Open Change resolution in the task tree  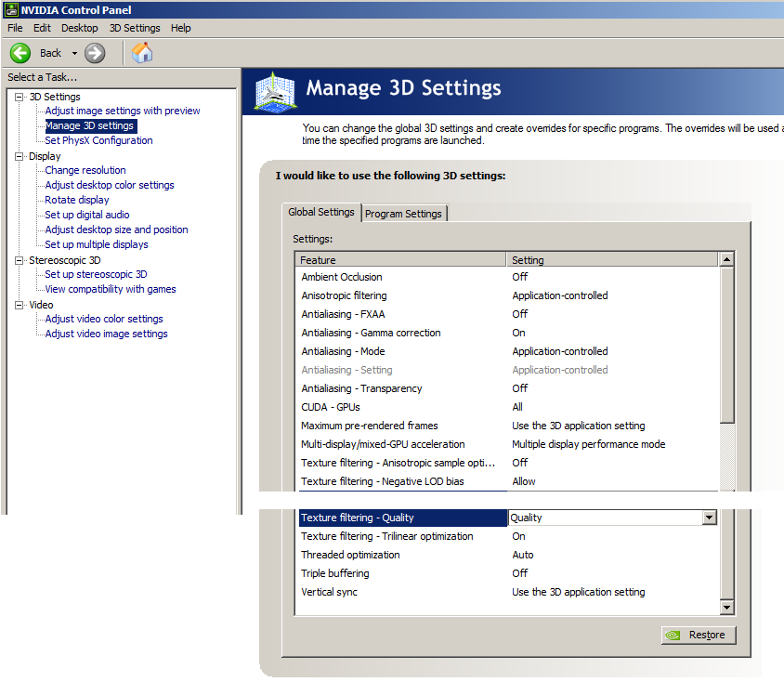85,170
